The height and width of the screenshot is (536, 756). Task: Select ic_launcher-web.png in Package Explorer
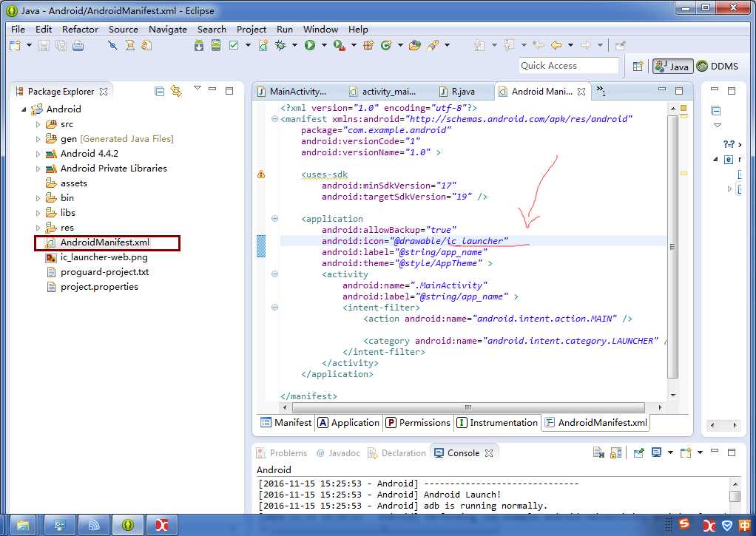104,257
